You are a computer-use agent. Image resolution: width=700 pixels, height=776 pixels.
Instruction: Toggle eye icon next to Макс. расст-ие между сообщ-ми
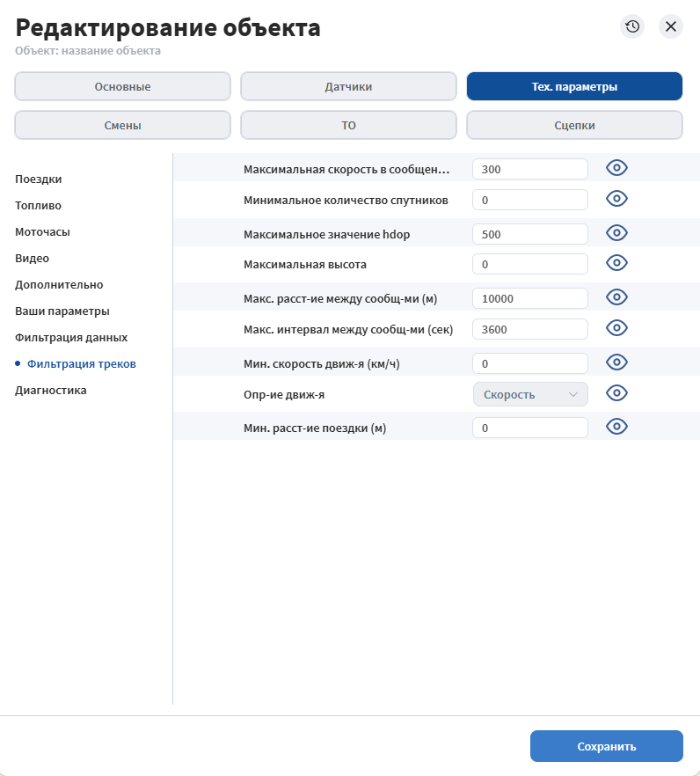[616, 297]
